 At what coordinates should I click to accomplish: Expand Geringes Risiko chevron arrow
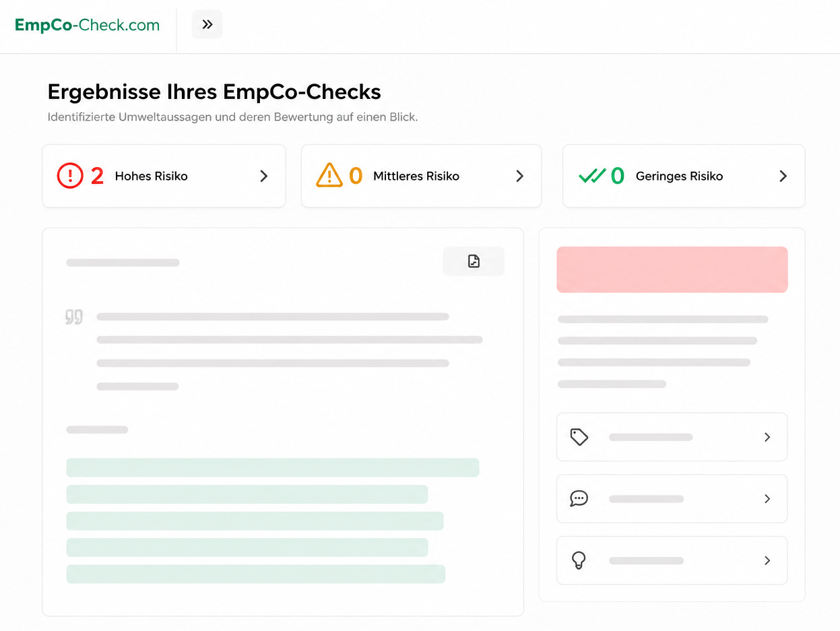click(x=783, y=176)
